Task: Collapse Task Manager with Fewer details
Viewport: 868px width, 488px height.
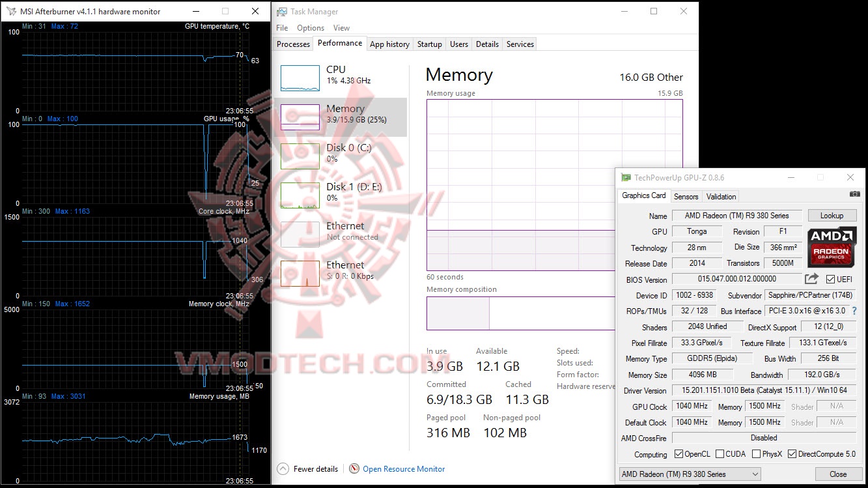Action: 308,468
